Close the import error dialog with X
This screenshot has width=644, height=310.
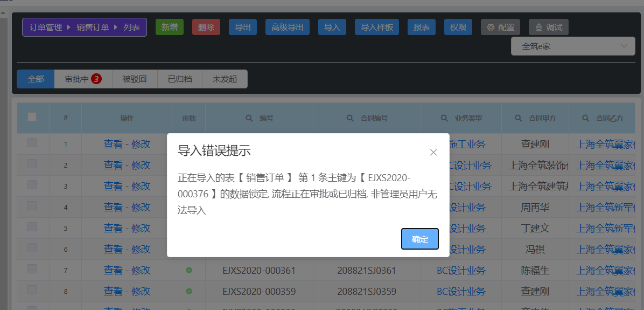[x=433, y=152]
